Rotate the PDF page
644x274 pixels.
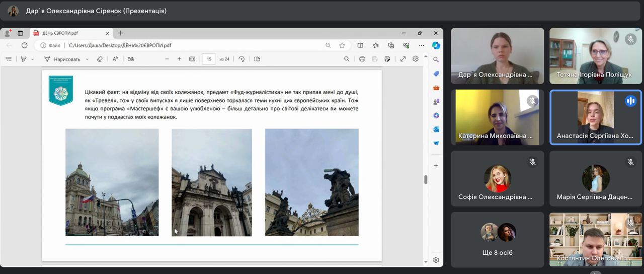point(242,59)
